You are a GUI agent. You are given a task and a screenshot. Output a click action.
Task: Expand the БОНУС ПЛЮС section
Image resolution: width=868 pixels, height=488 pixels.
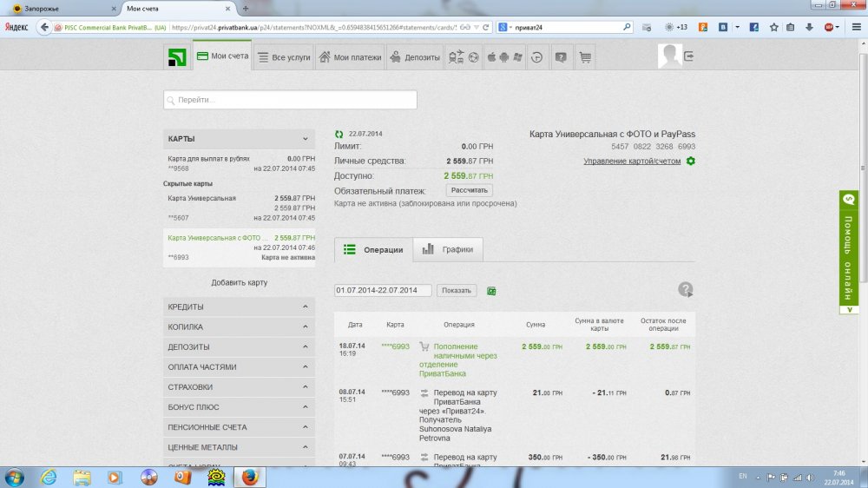pyautogui.click(x=305, y=407)
